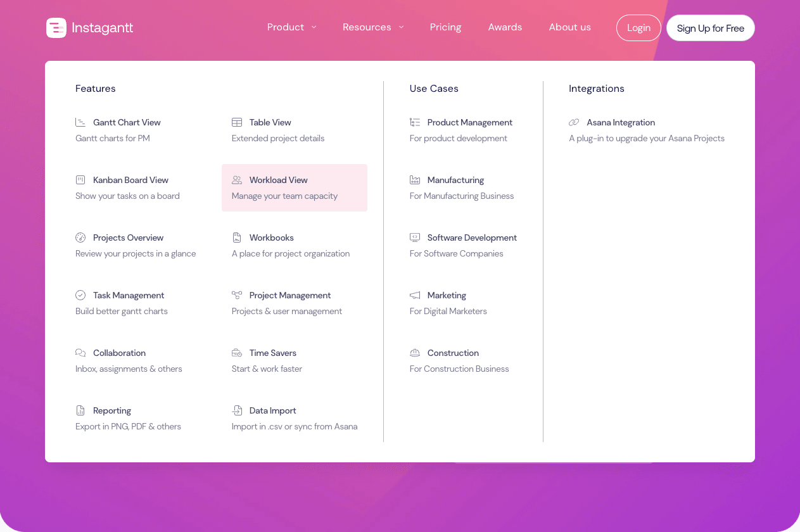This screenshot has width=800, height=532.
Task: Click the Data Import arrow icon
Action: pyautogui.click(x=237, y=410)
